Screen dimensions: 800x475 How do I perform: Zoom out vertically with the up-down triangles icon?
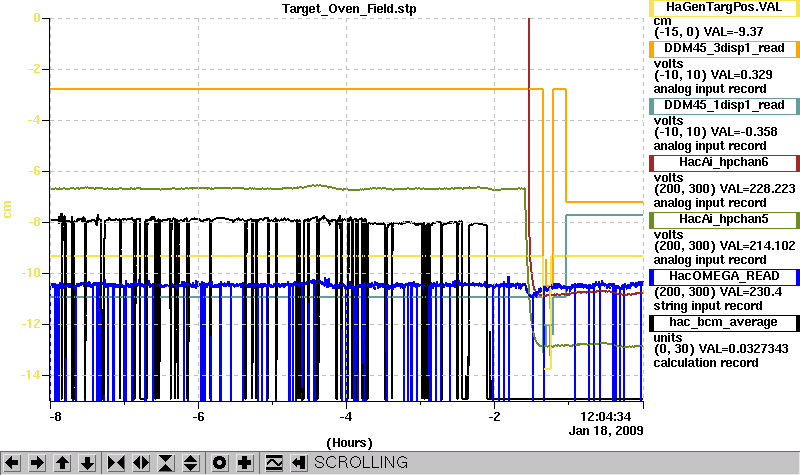[x=191, y=463]
